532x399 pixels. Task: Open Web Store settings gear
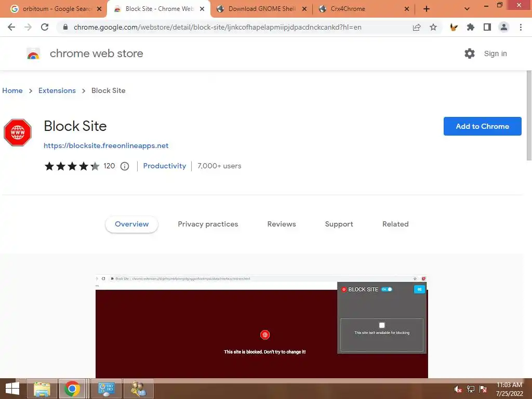point(470,54)
